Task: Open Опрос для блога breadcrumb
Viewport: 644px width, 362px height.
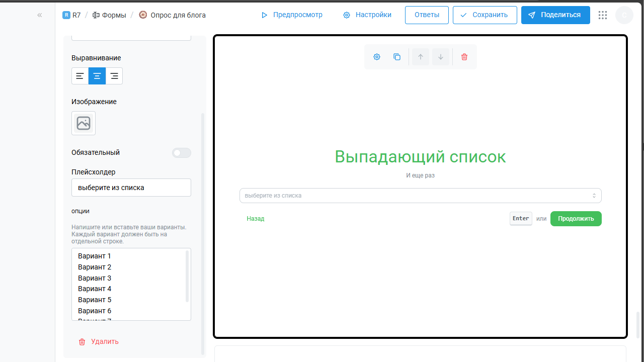Action: [172, 15]
